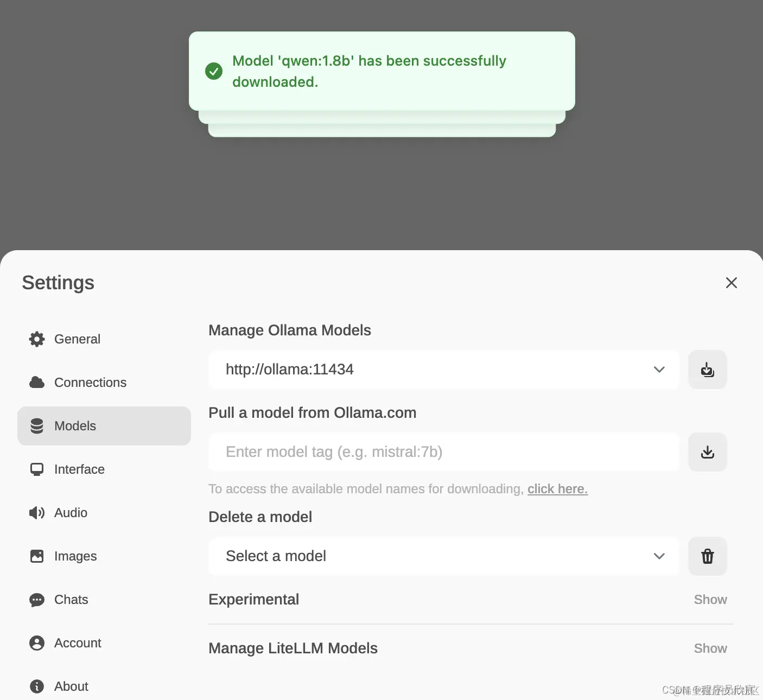
Task: Open the General settings section
Action: tap(104, 339)
